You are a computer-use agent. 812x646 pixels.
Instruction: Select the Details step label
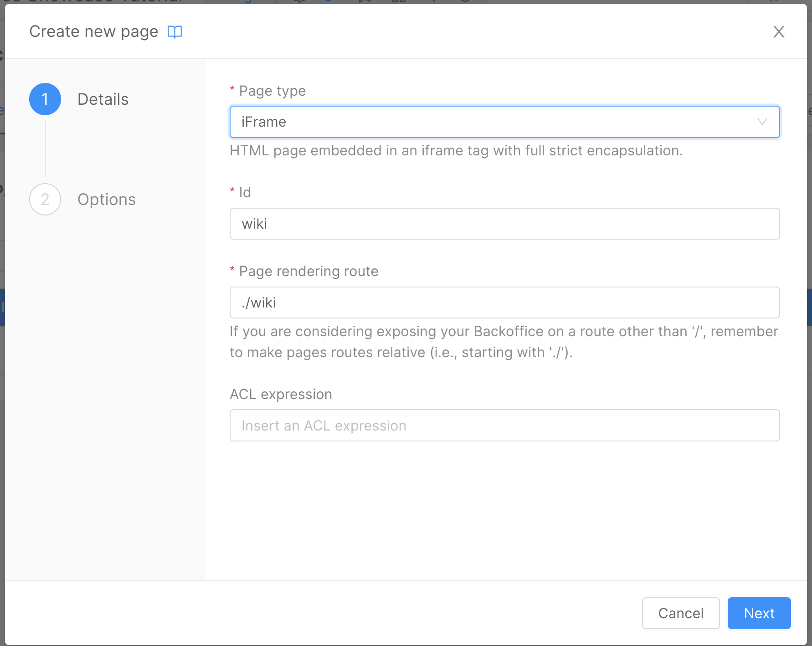(103, 99)
